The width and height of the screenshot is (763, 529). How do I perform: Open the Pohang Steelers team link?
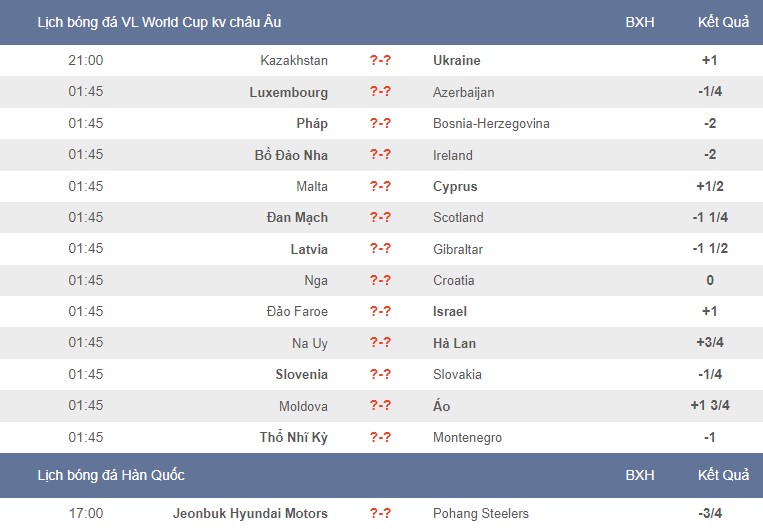[x=481, y=513]
